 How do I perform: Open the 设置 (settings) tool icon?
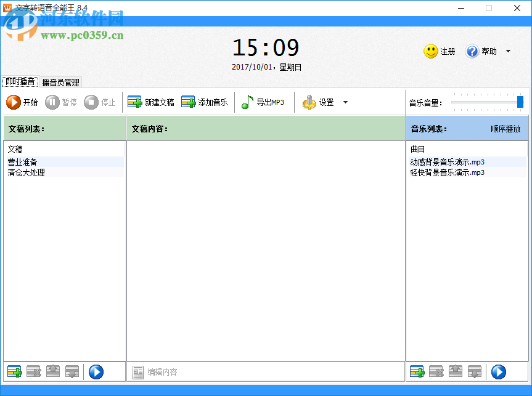[x=311, y=102]
